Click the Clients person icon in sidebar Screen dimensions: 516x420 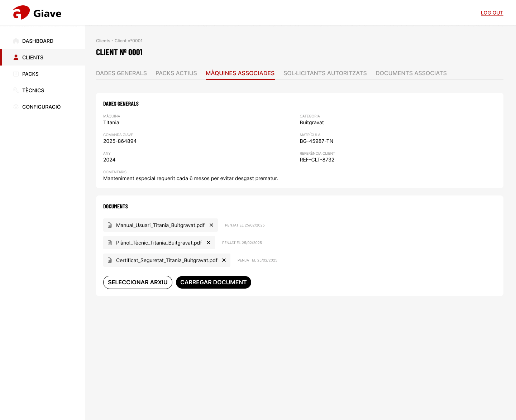(x=16, y=57)
